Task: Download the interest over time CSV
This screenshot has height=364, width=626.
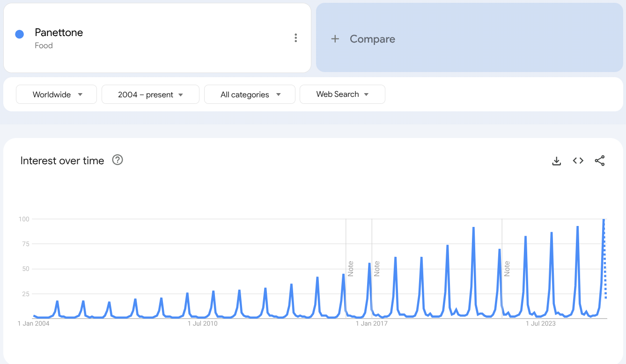Action: [556, 161]
